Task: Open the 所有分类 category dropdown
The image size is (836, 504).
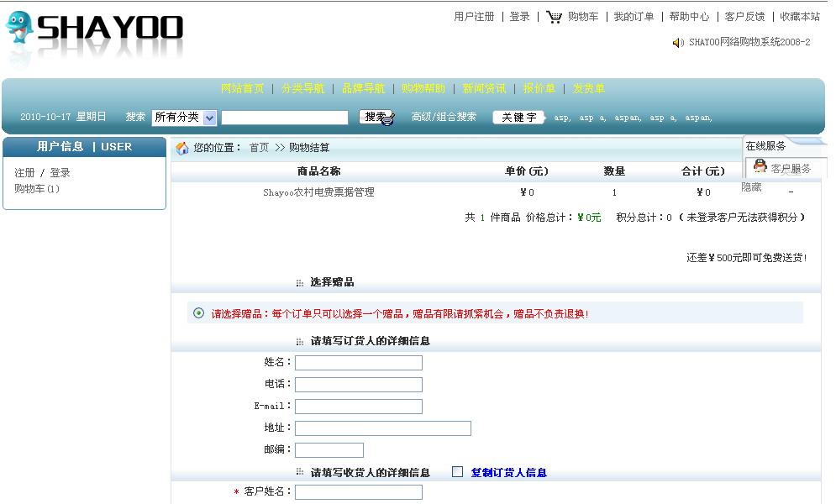Action: (x=184, y=118)
